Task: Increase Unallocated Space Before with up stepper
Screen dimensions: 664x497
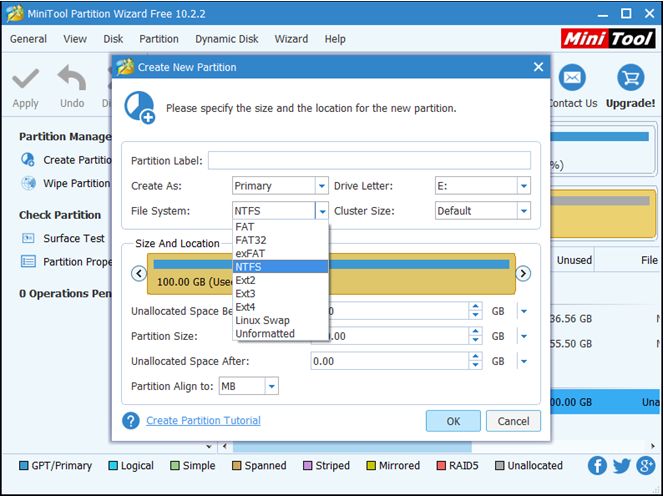Action: pyautogui.click(x=476, y=307)
